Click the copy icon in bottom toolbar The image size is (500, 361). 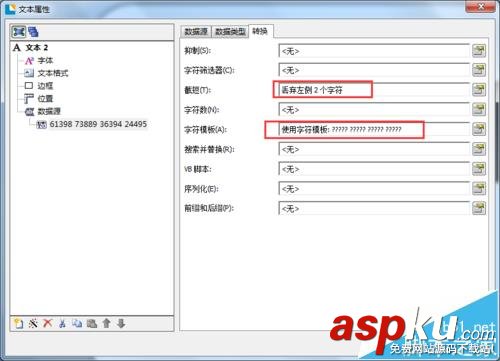pyautogui.click(x=77, y=323)
